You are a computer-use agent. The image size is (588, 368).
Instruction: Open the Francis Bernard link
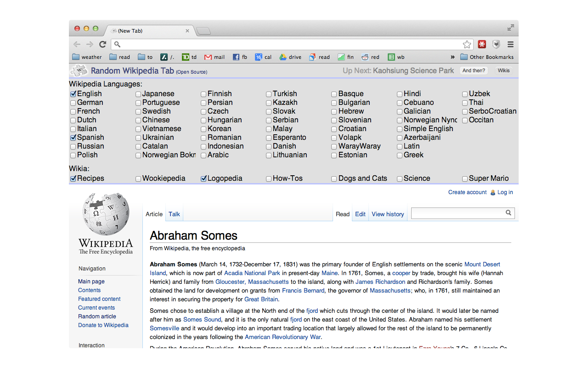(303, 291)
